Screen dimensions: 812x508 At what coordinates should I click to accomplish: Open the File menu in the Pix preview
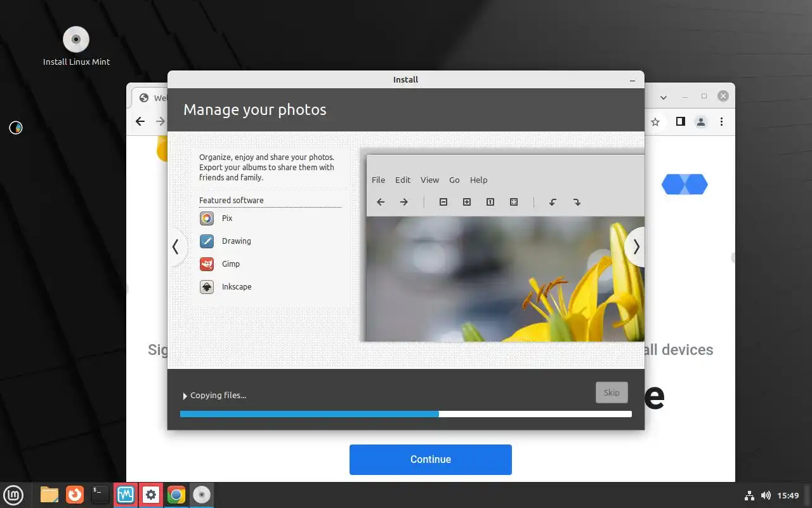pos(378,180)
